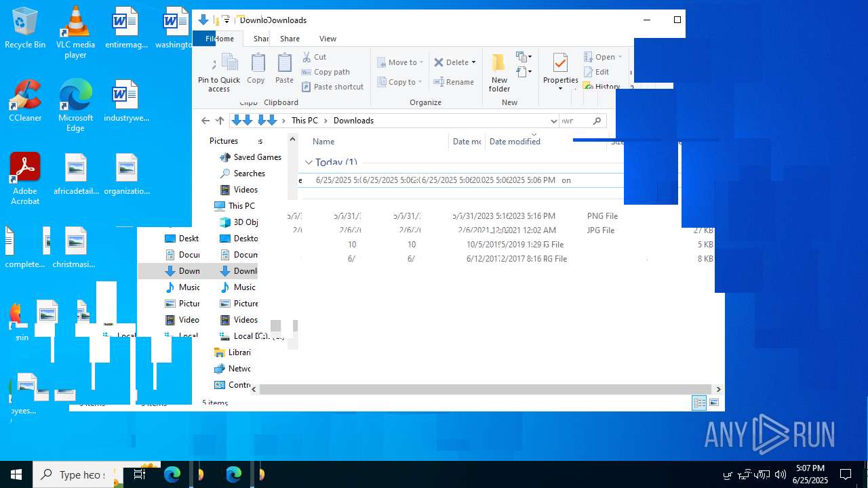868x488 pixels.
Task: Click the magnifier icon in the search box
Action: (597, 121)
